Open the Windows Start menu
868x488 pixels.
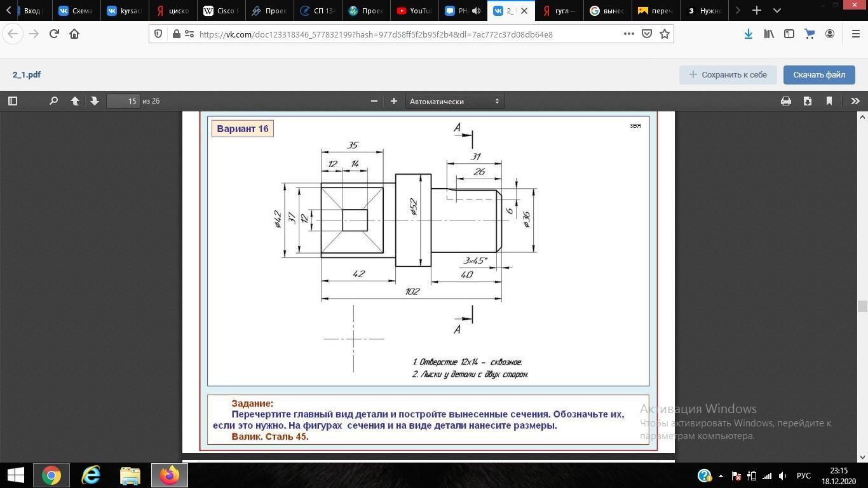[15, 475]
